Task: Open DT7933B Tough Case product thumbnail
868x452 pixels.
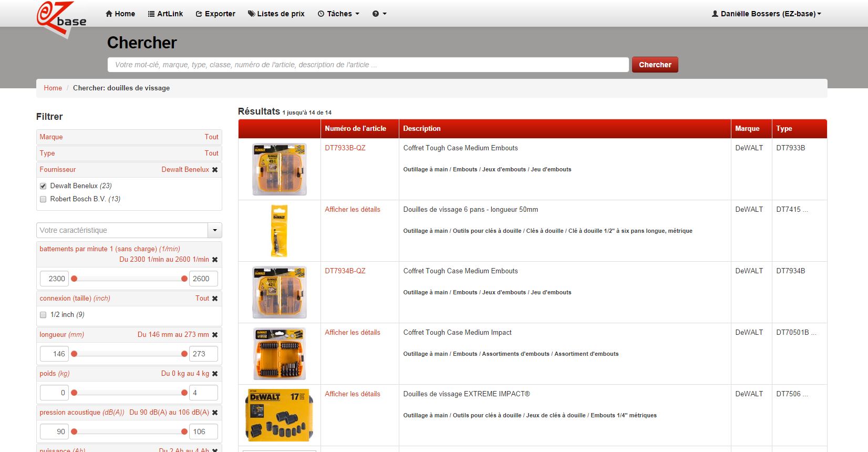Action: click(279, 169)
